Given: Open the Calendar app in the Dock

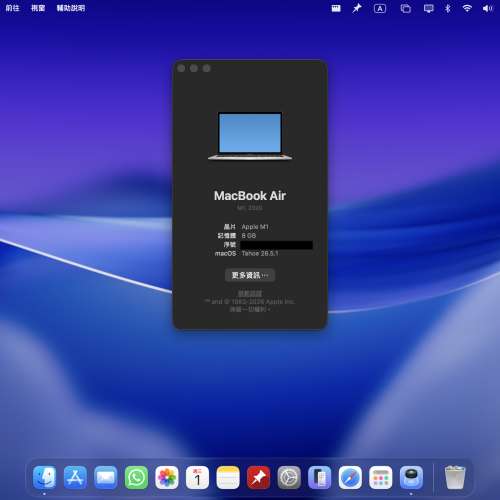Looking at the screenshot, I should 197,477.
